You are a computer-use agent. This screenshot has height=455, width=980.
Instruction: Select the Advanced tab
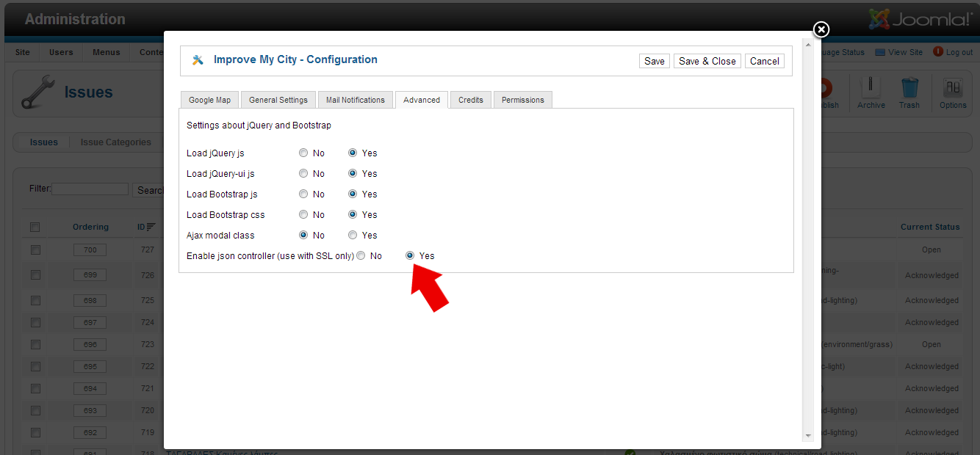[422, 100]
